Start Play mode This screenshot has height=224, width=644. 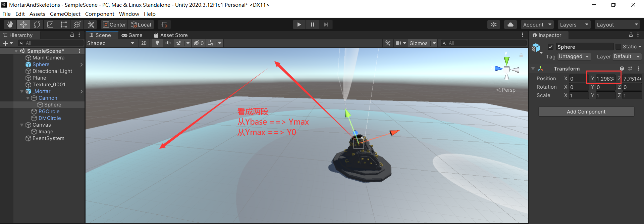[299, 25]
